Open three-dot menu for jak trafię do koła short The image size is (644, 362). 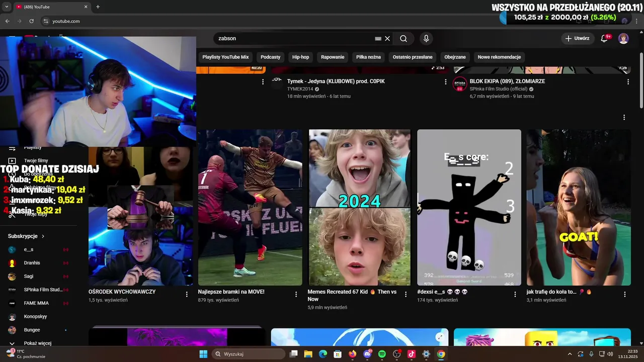pos(624,294)
